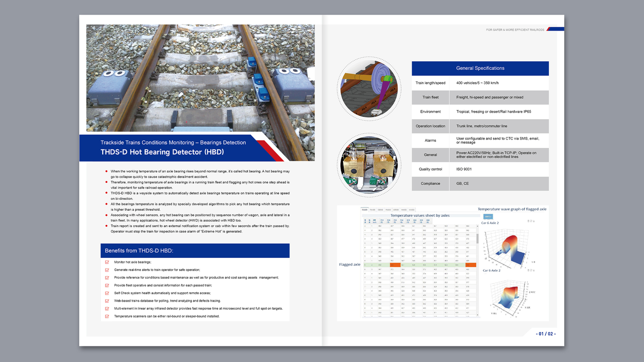Viewport: 644px width, 362px height.
Task: Click the circular wheel-scanning 3D illustration
Action: pyautogui.click(x=369, y=89)
